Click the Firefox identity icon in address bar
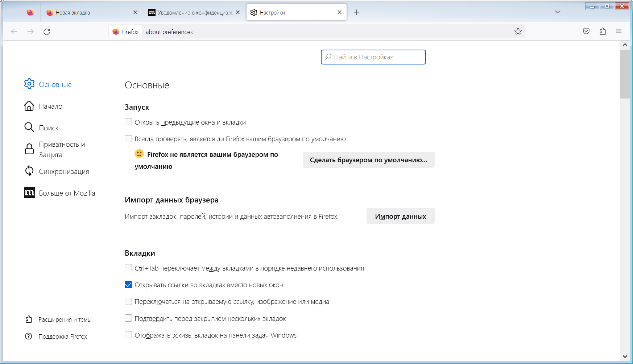 click(x=125, y=32)
